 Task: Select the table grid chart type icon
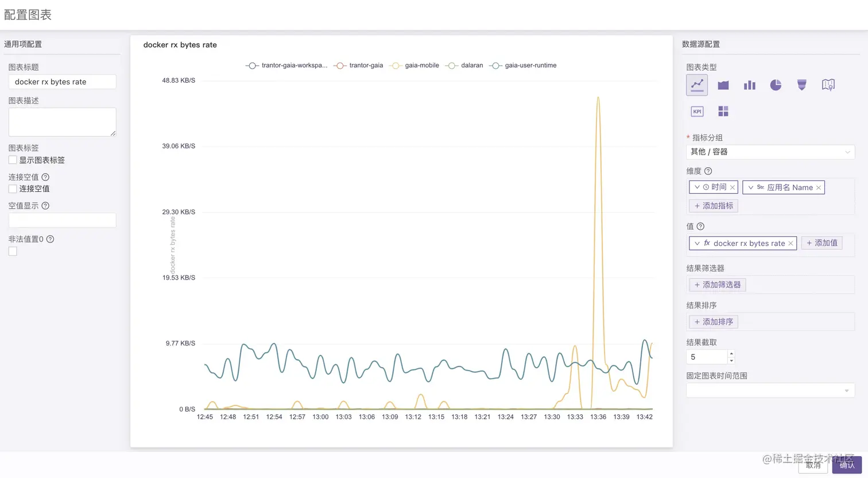(x=723, y=111)
